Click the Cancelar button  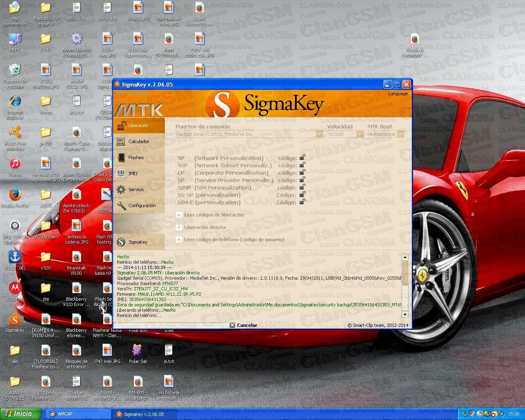244,325
